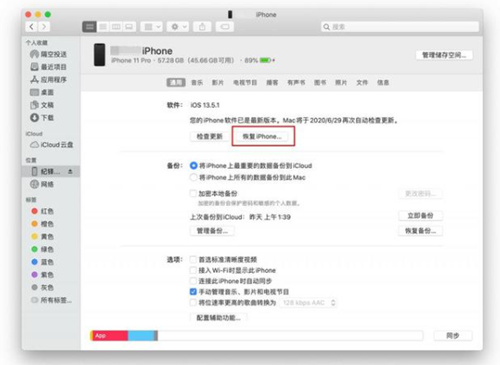Viewport: 500px width, 365px height.
Task: Open the gear action menu
Action: [178, 27]
